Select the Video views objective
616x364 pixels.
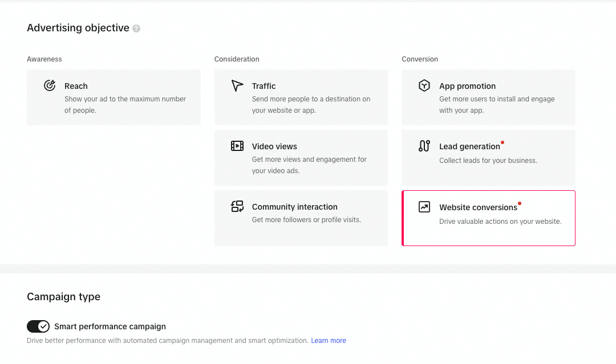(301, 158)
